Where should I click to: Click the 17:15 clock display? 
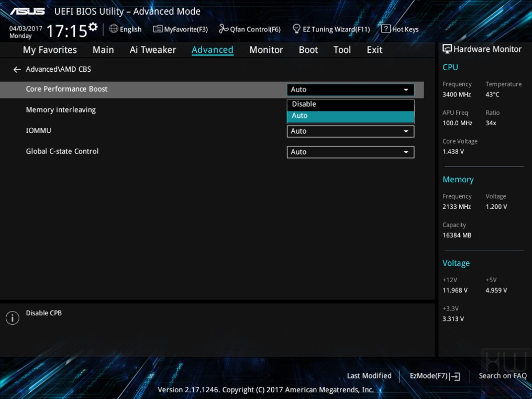click(x=67, y=31)
